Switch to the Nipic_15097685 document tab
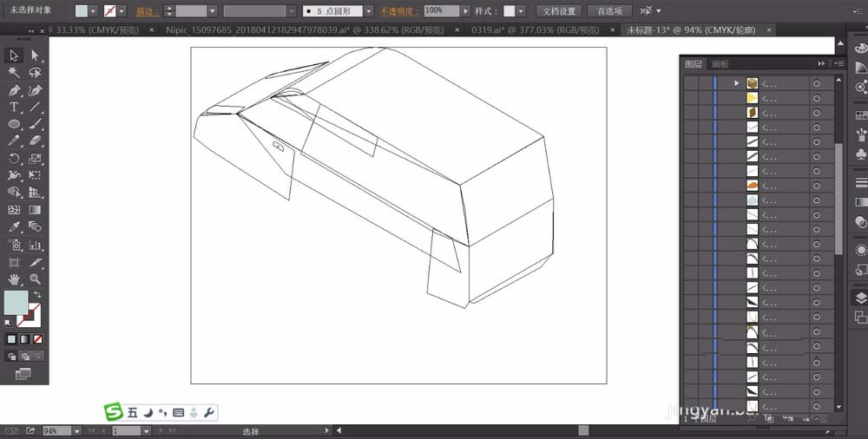Image resolution: width=868 pixels, height=439 pixels. 305,30
